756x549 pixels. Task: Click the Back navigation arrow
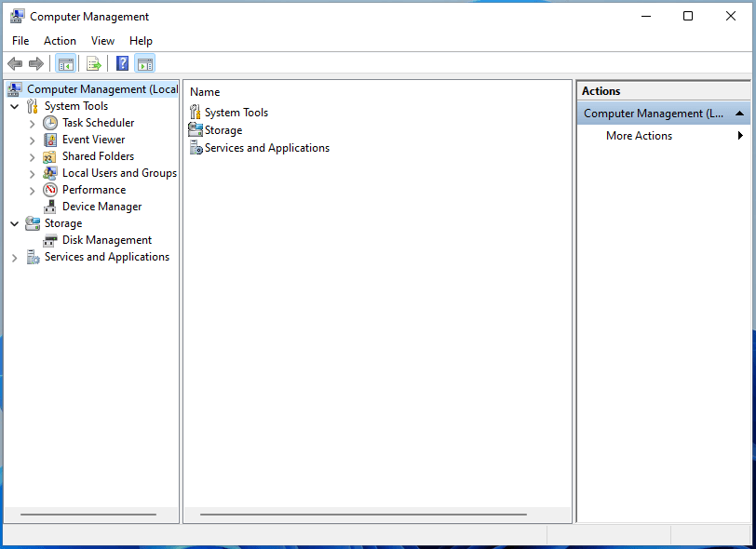[x=15, y=63]
